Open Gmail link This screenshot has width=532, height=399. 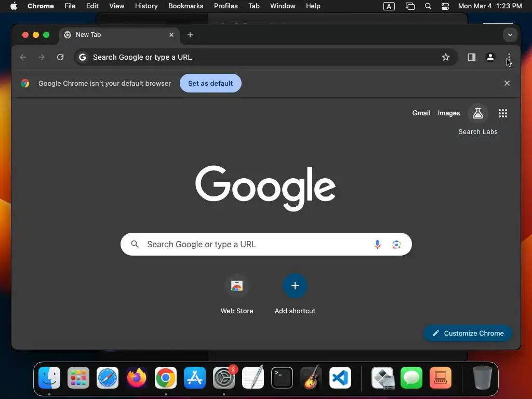[x=421, y=113]
